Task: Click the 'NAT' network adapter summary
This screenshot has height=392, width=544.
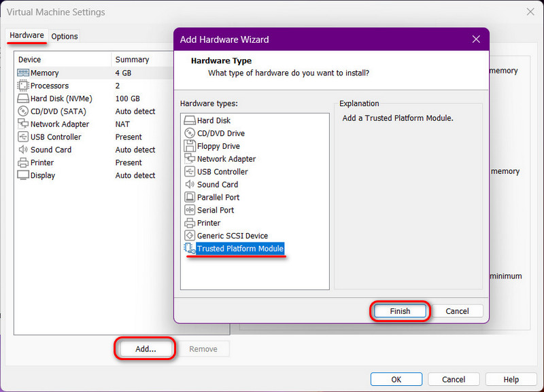Action: [122, 124]
